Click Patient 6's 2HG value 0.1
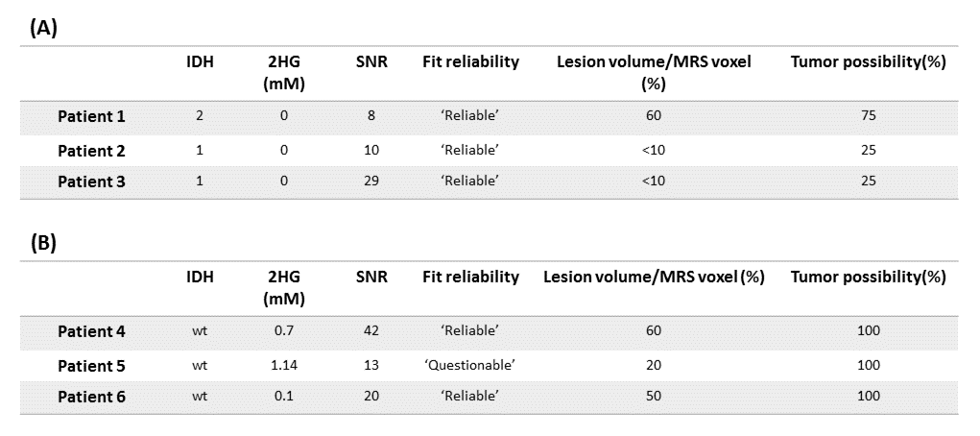The width and height of the screenshot is (980, 436). (x=284, y=397)
